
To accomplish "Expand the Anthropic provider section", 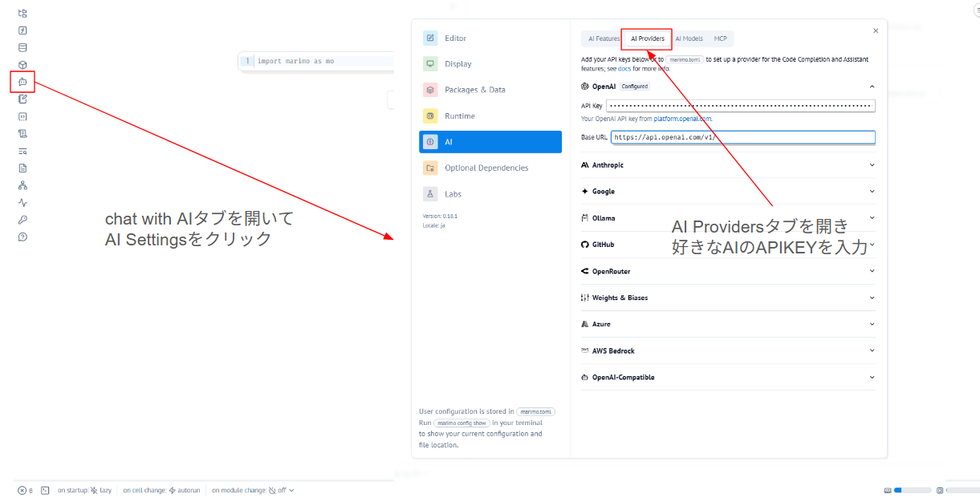I will coord(727,165).
